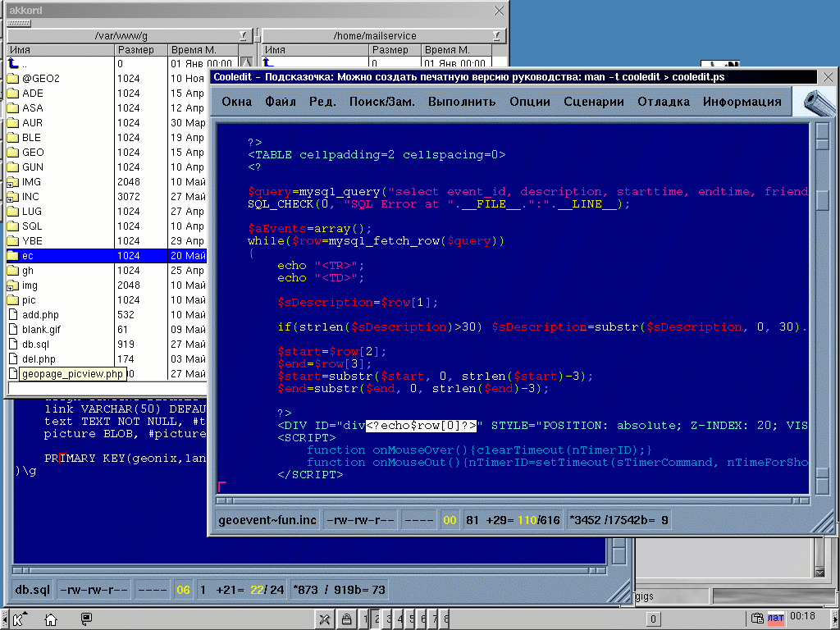
Task: Click the K menu launcher icon
Action: point(20,619)
